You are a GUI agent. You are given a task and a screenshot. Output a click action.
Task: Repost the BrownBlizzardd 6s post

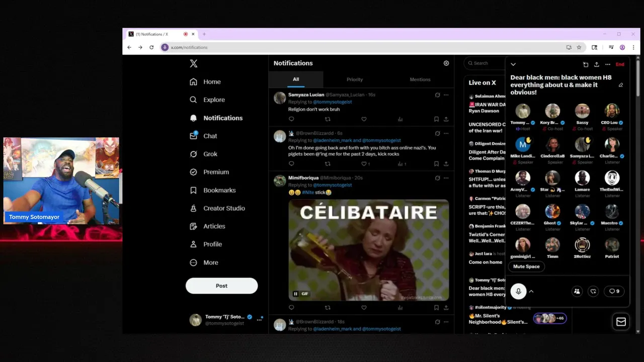click(x=328, y=163)
